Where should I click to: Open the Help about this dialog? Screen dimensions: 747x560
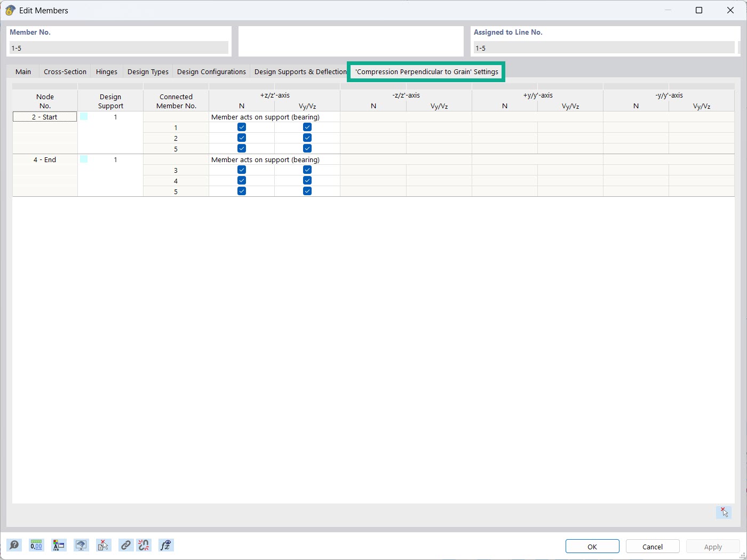coord(14,545)
